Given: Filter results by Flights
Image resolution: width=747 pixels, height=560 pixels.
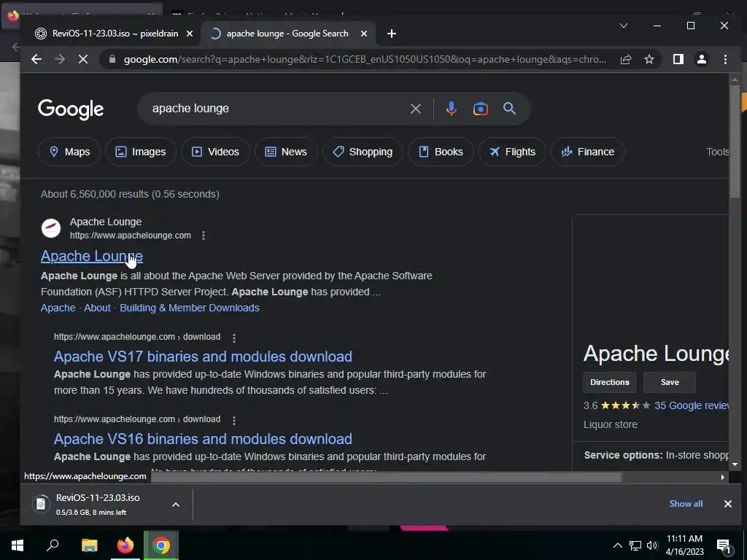Looking at the screenshot, I should (x=512, y=152).
